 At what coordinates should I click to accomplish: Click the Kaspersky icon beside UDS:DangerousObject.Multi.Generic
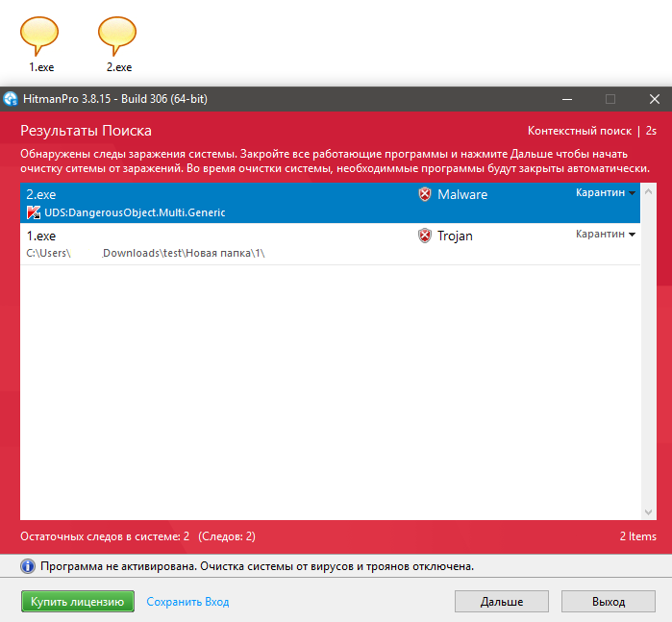coord(34,212)
